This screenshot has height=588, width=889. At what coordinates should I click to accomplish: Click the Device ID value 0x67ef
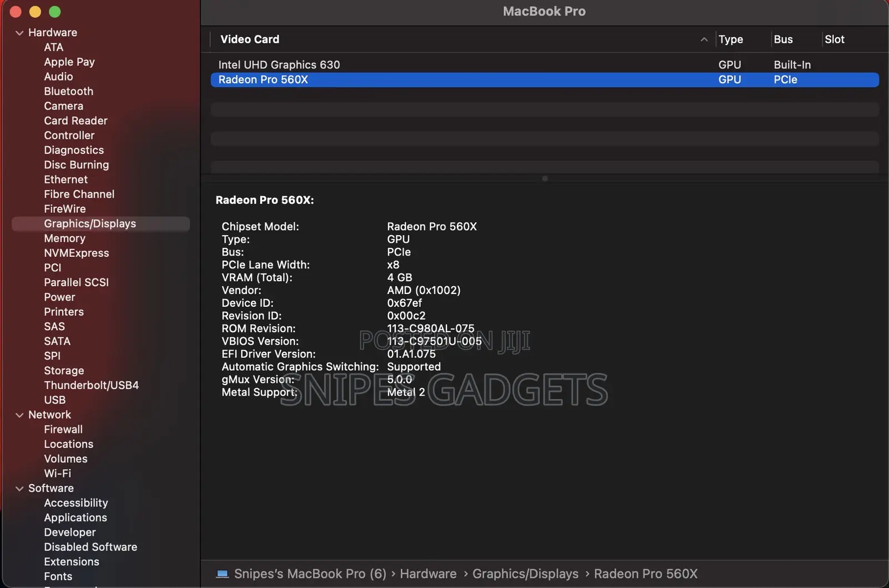tap(404, 303)
